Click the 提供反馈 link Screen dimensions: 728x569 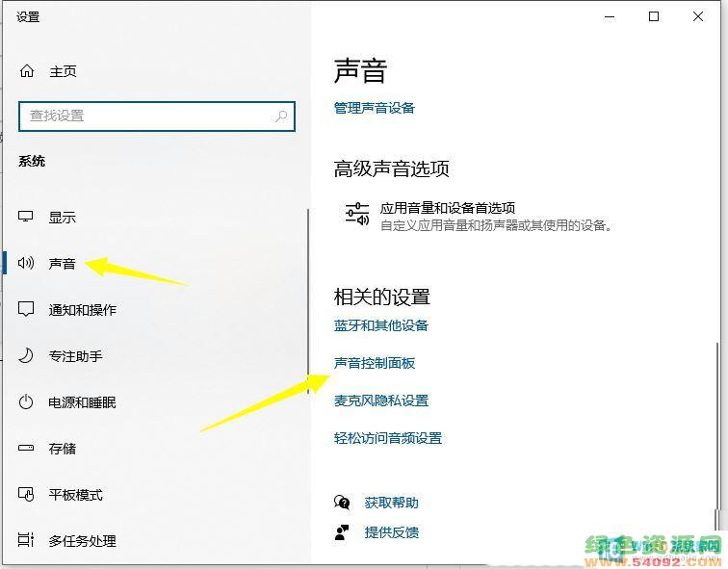pos(391,532)
